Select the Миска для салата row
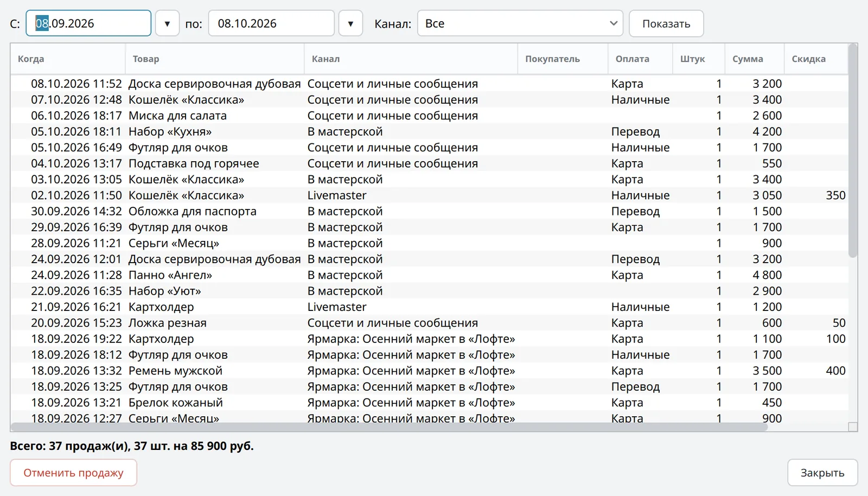Viewport: 868px width, 496px height. click(429, 116)
